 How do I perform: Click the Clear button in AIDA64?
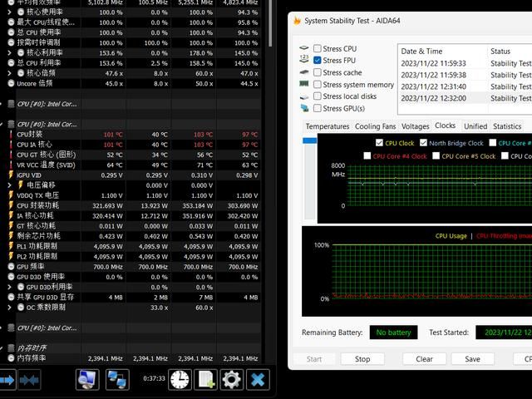(x=424, y=359)
